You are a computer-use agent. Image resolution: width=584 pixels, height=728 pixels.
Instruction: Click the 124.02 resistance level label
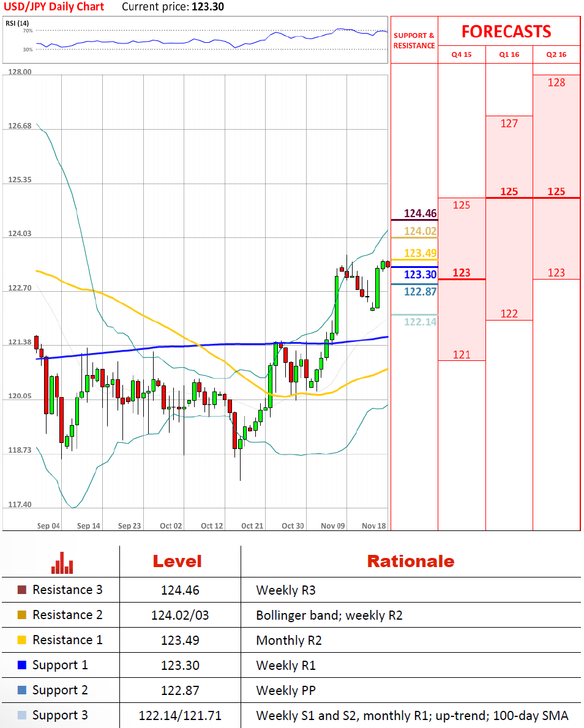pos(420,231)
